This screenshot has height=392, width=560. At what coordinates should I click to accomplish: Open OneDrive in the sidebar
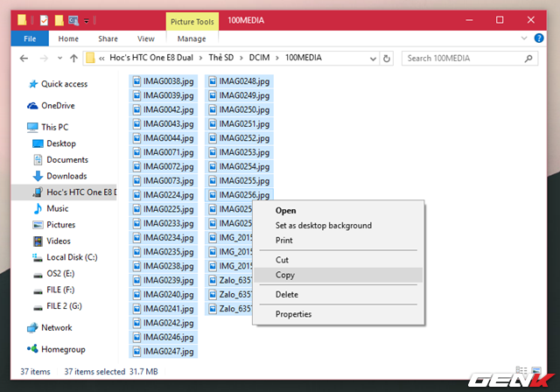pos(58,106)
